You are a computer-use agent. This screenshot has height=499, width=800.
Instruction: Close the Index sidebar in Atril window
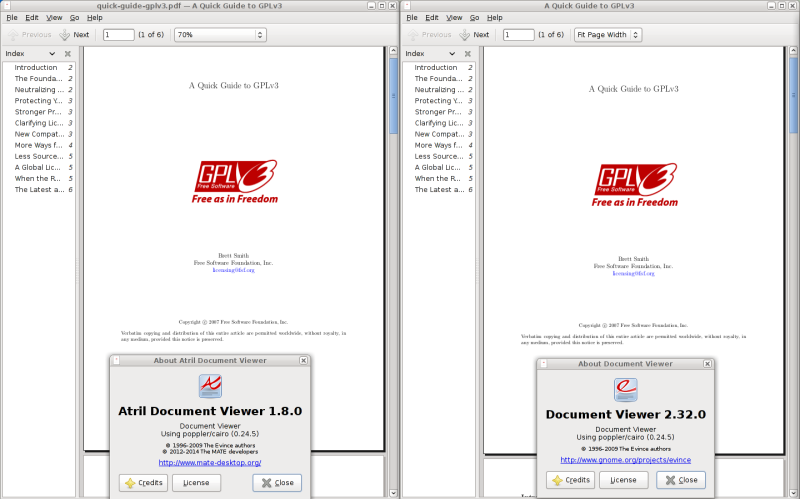67,54
